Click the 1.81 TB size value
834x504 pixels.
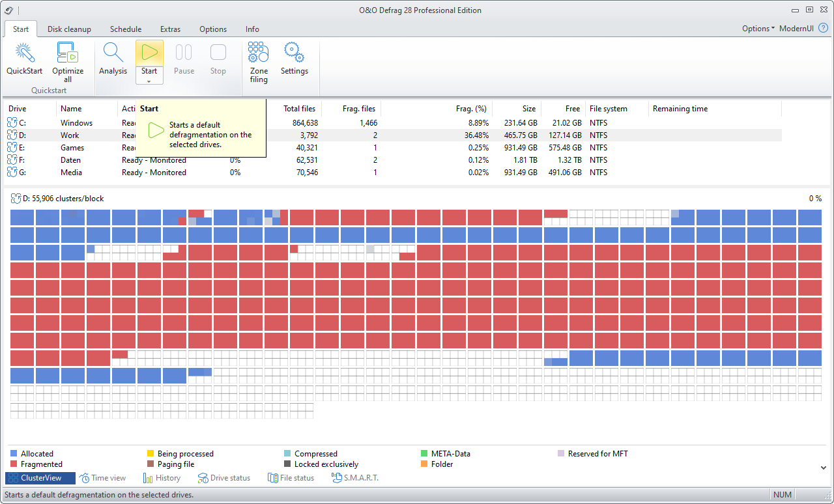525,160
